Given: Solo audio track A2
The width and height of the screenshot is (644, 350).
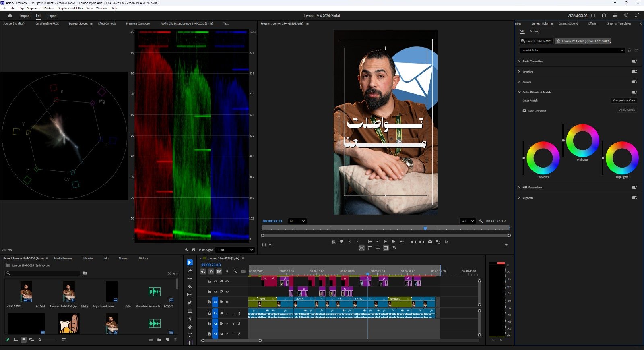Looking at the screenshot, I should pyautogui.click(x=233, y=323).
